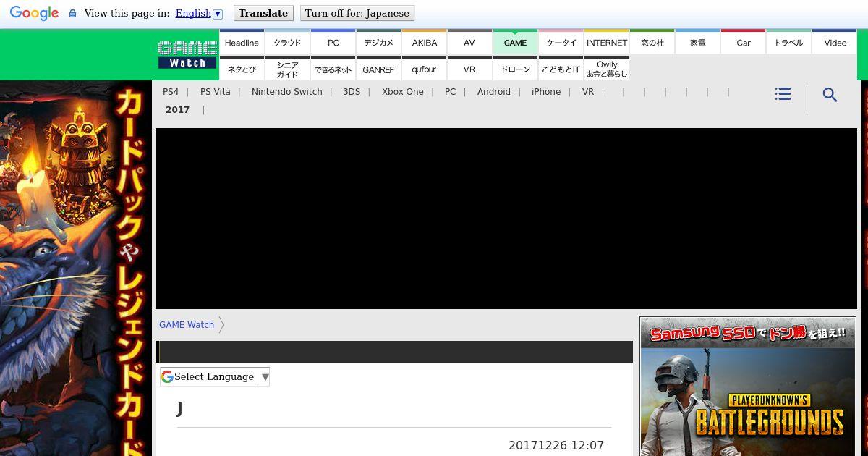Open the ネタとぴ tab

pos(242,69)
